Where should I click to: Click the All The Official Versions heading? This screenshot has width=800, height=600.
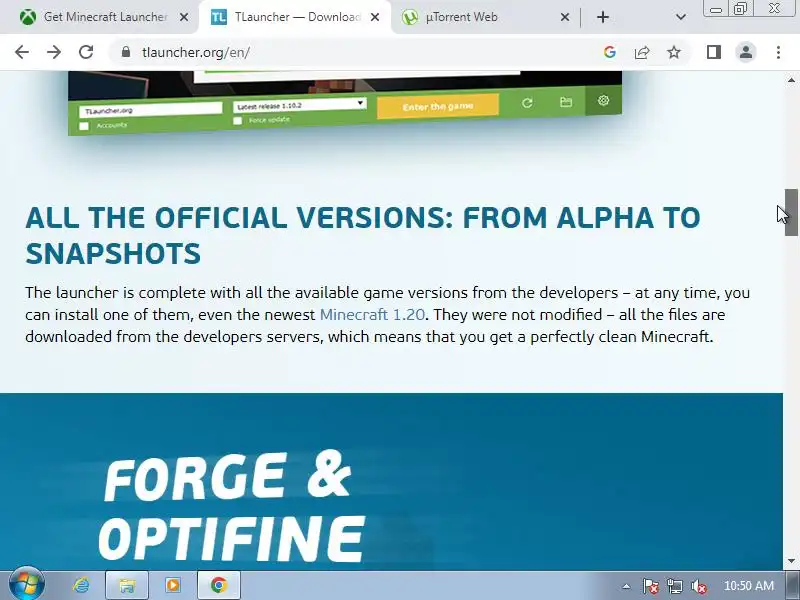pos(363,235)
